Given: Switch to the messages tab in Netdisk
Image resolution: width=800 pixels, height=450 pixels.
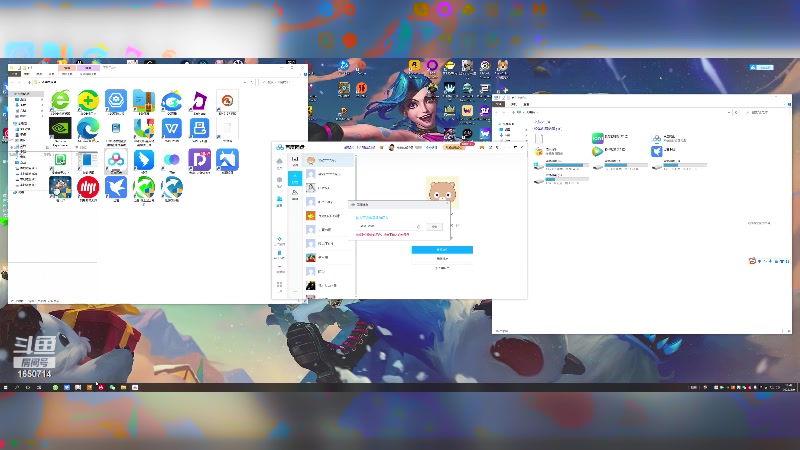Looking at the screenshot, I should coord(295,161).
